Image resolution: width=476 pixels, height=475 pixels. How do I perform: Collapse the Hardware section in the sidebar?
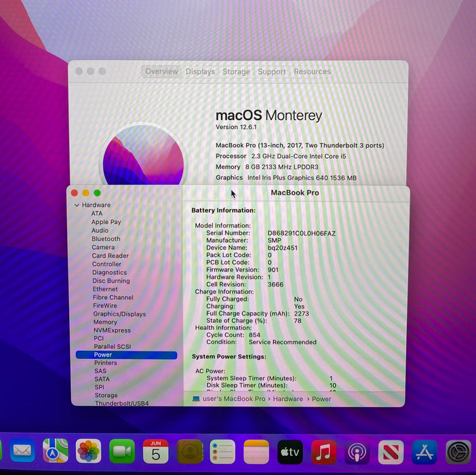click(x=77, y=205)
